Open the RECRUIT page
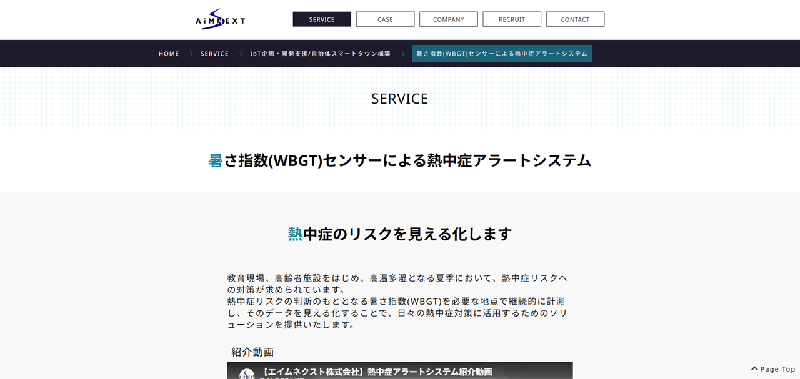The height and width of the screenshot is (379, 800). point(512,19)
